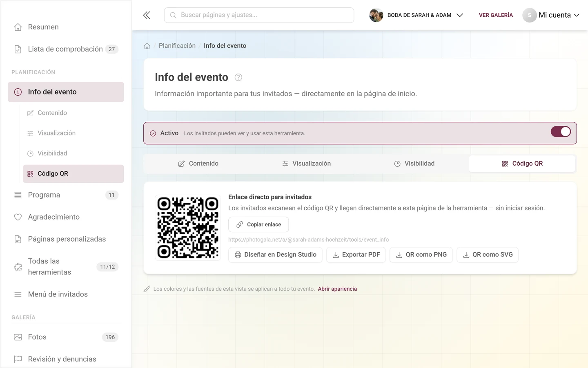Open help icon next to Info del evento title

[x=238, y=77]
